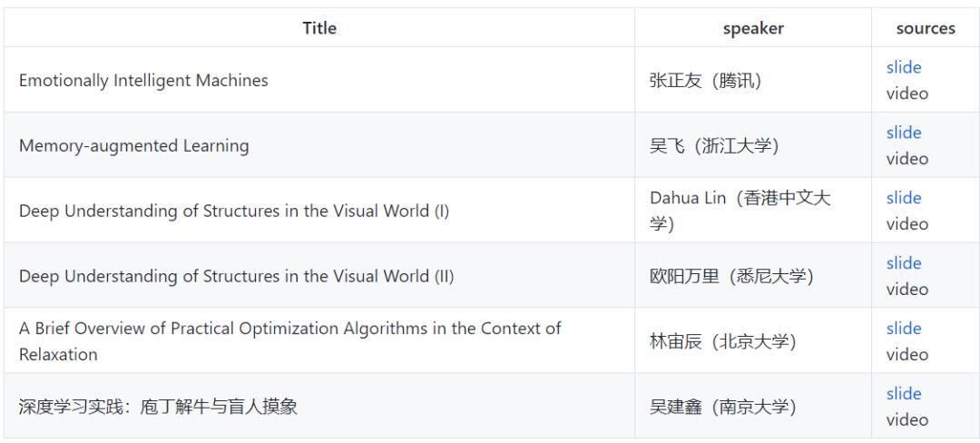Click the speaker column header
This screenshot has height=443, width=980.
(753, 29)
